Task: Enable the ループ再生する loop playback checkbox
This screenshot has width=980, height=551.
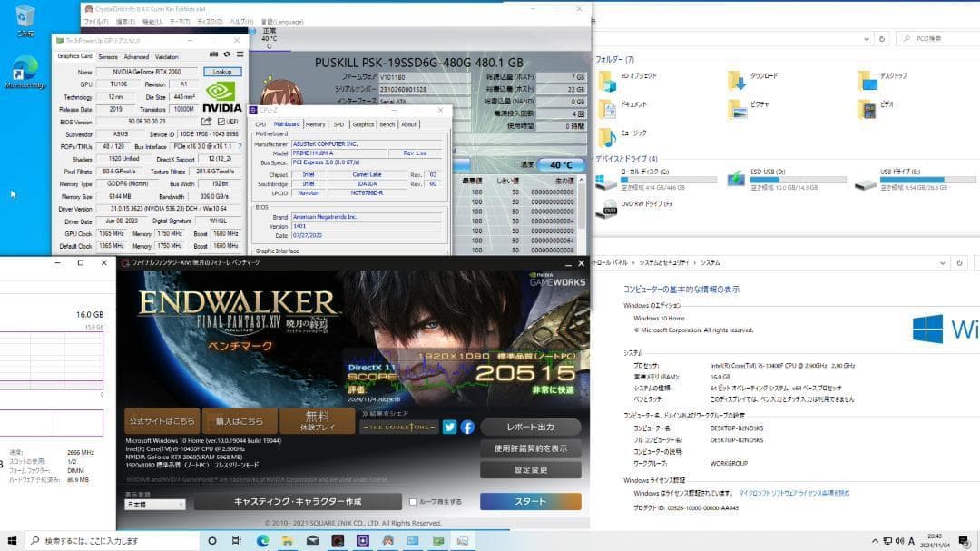Action: 412,501
